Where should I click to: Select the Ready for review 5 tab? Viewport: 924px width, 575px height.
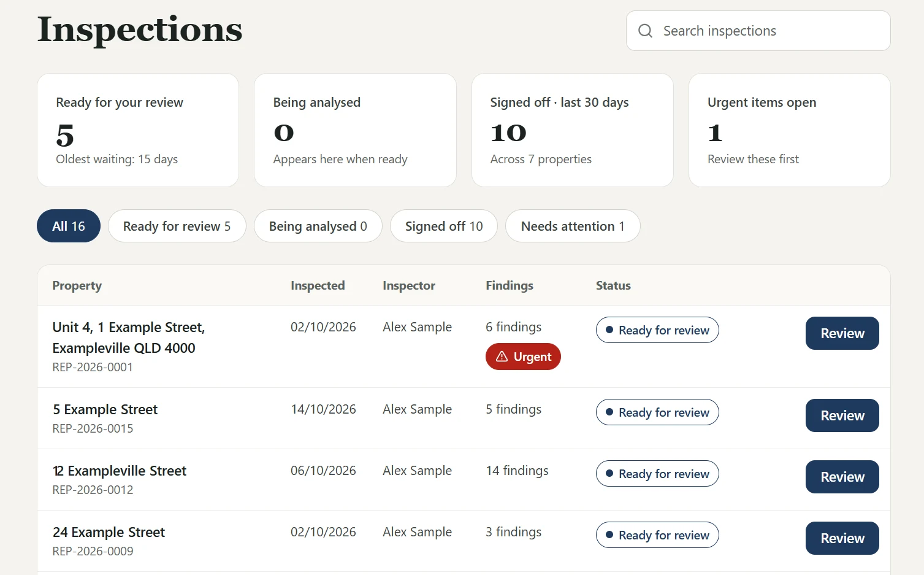point(177,226)
